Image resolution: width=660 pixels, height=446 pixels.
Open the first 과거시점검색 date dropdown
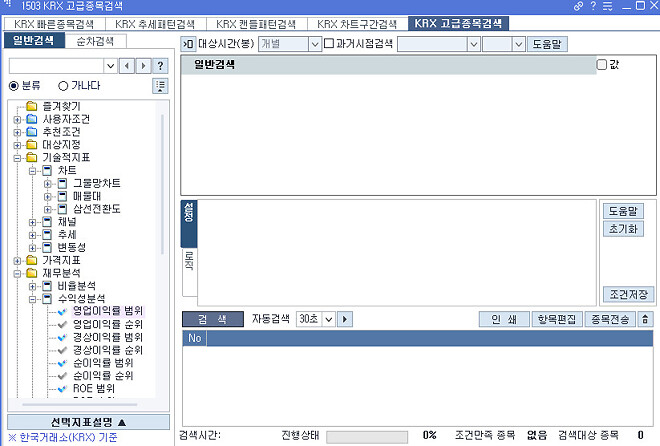[x=474, y=44]
